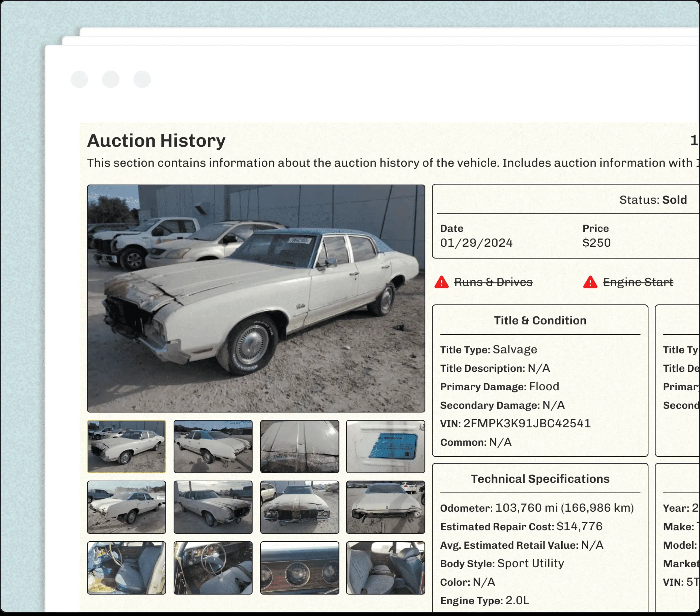Click the Body Style Sport Utility row
Viewport: 700px width, 616px height.
click(502, 563)
